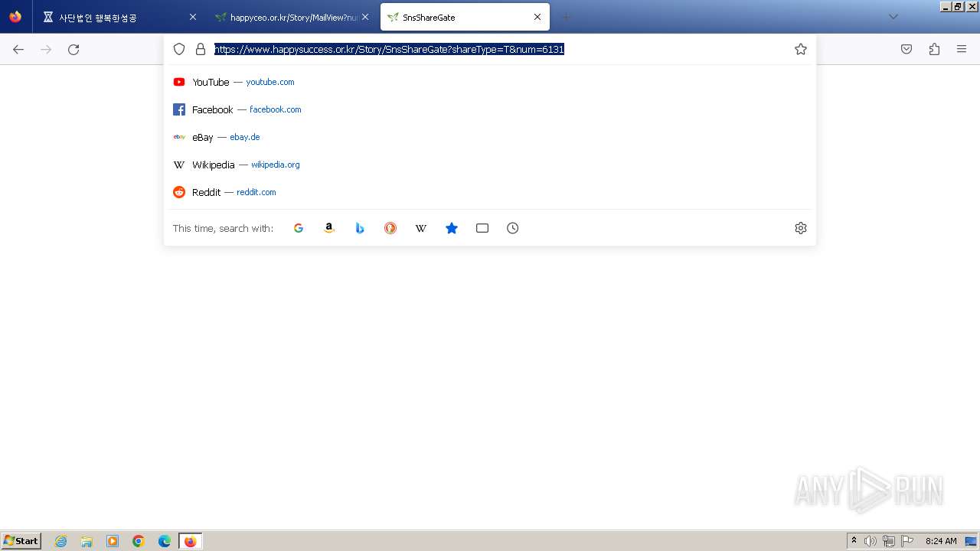980x551 pixels.
Task: Close the happyceo.or.kr tab
Action: tap(365, 17)
